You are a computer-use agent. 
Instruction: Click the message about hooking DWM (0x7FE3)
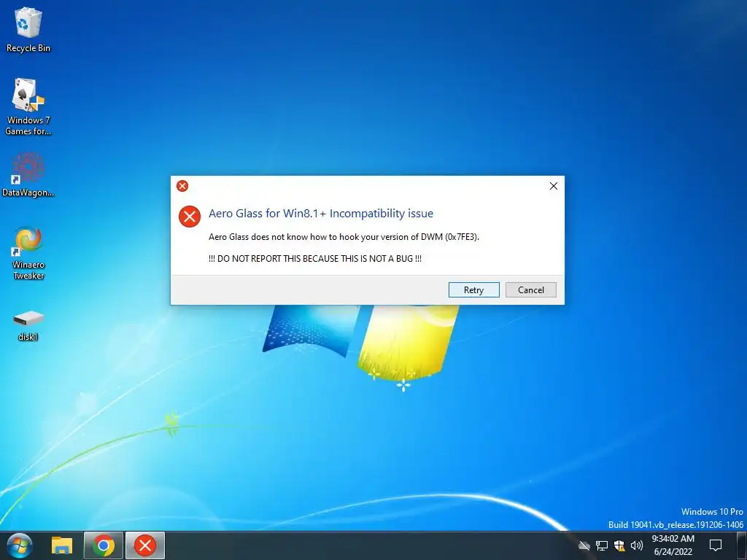pos(344,237)
